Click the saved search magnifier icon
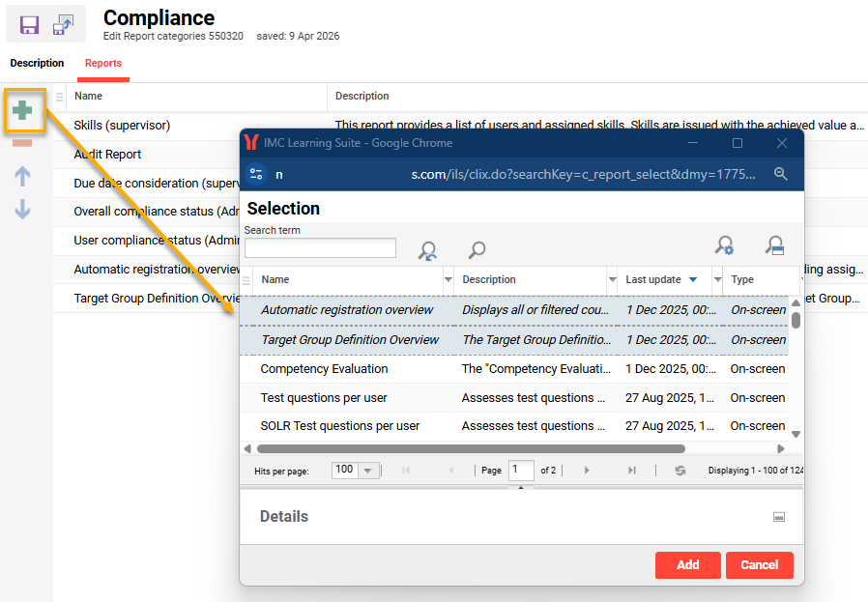The width and height of the screenshot is (868, 602). [774, 246]
